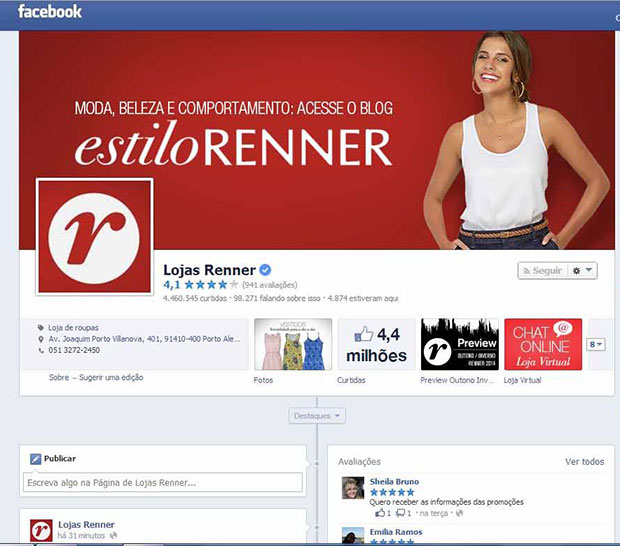The width and height of the screenshot is (620, 546).
Task: Open the Preview Outono Inverno app tile
Action: pos(459,344)
